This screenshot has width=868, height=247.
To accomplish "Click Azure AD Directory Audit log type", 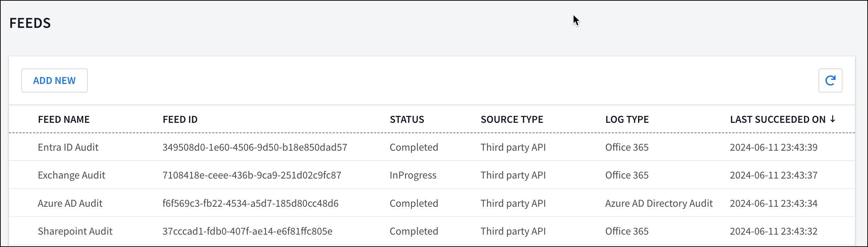I will coord(659,203).
